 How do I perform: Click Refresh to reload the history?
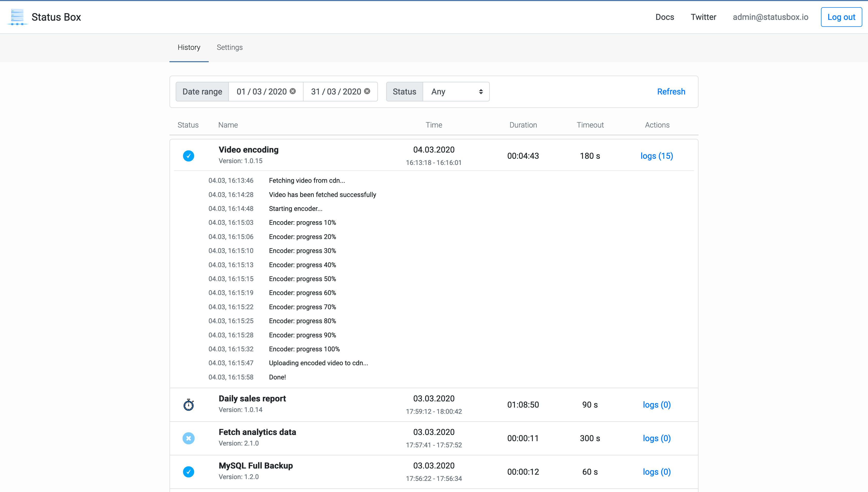[671, 92]
